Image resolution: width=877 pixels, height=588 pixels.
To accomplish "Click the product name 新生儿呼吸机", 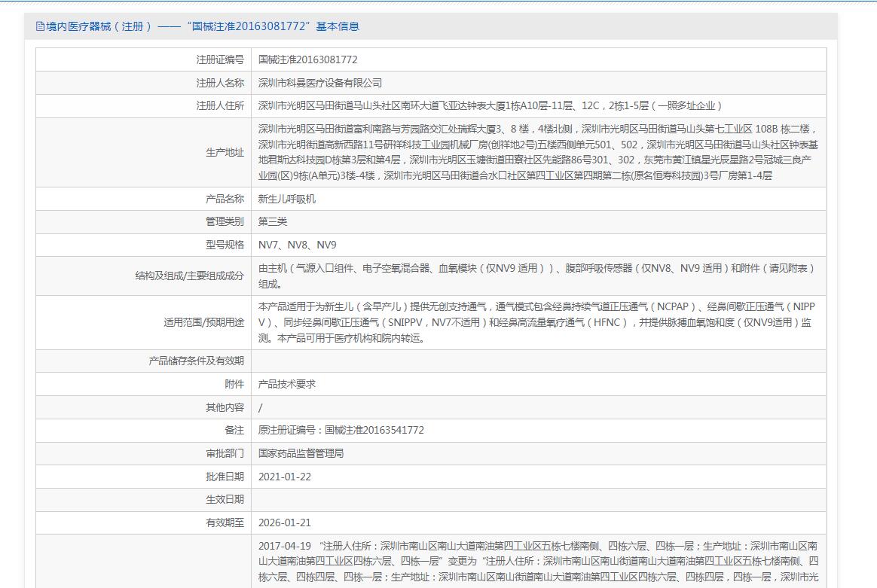I will [287, 199].
